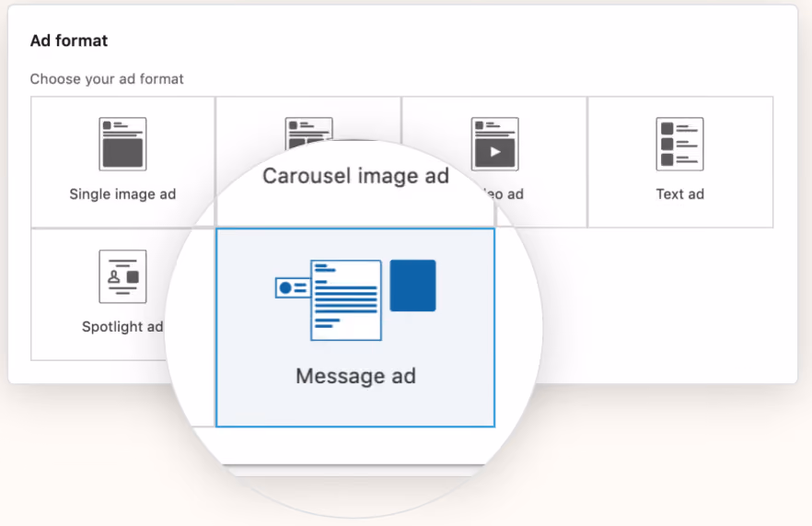Choose the Text ad format icon
The width and height of the screenshot is (812, 526).
(680, 144)
